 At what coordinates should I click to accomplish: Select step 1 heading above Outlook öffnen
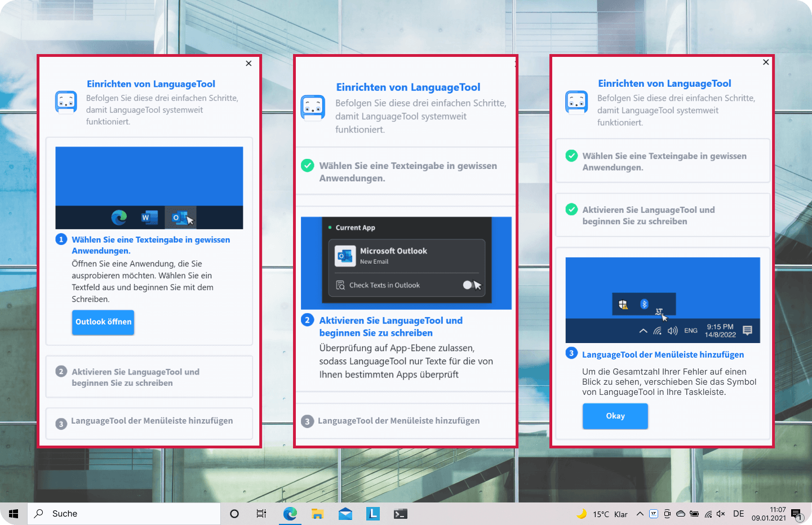click(x=150, y=245)
